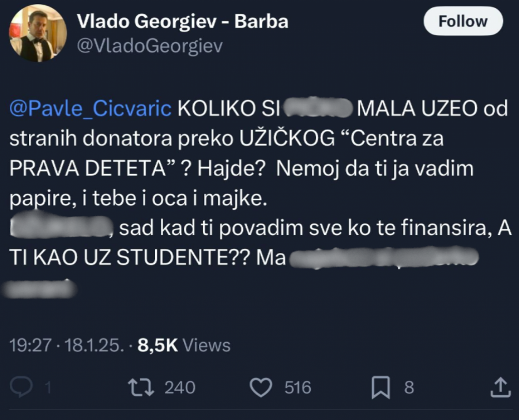519x420 pixels.
Task: Click the 240 reposts count
Action: pyautogui.click(x=180, y=388)
